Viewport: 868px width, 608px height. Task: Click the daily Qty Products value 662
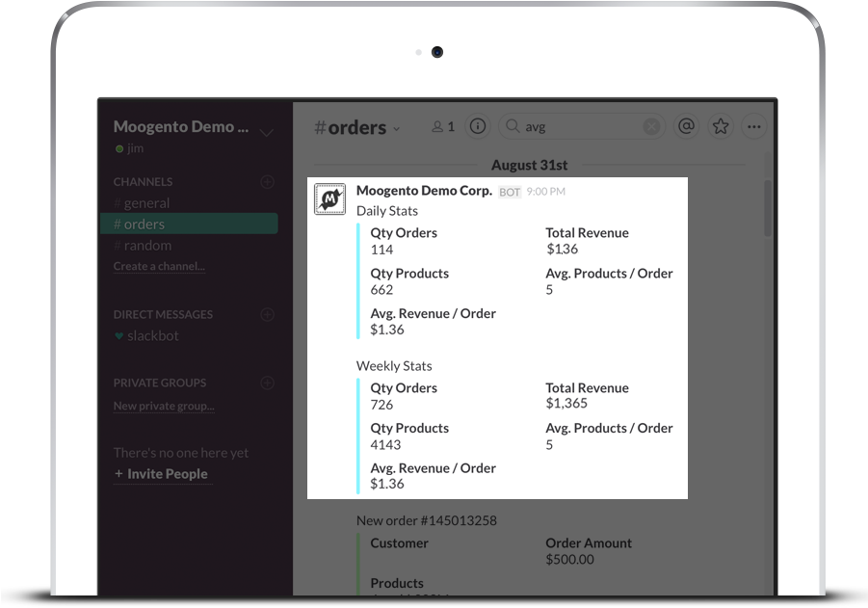[x=381, y=290]
